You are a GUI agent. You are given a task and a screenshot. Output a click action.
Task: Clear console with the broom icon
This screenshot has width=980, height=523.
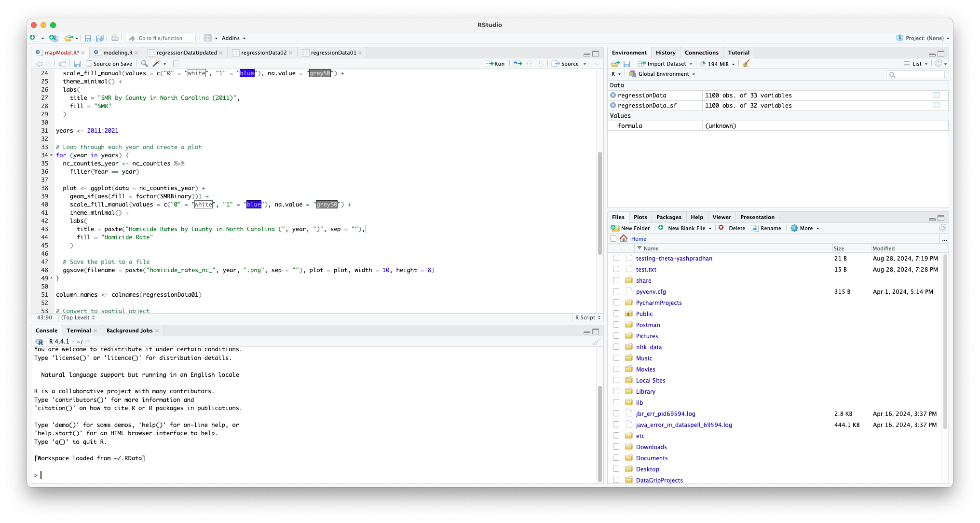(596, 342)
